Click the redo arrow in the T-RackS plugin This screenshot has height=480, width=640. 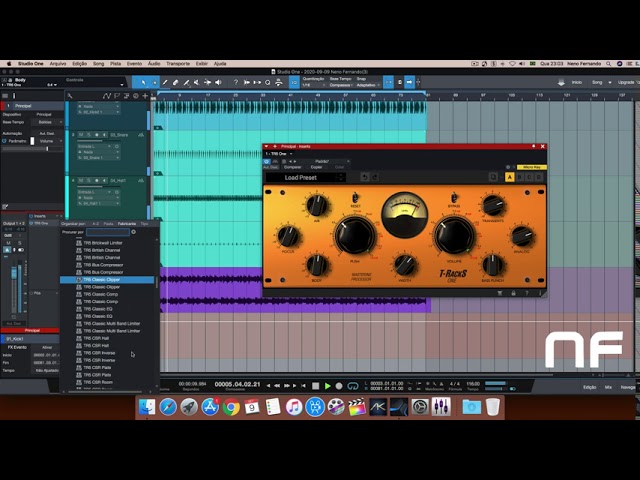375,177
